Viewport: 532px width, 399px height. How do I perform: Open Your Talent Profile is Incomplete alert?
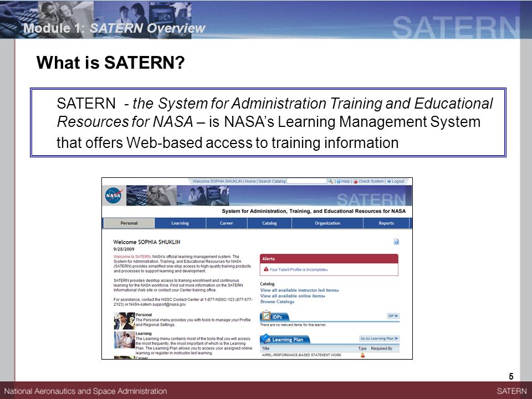(299, 270)
